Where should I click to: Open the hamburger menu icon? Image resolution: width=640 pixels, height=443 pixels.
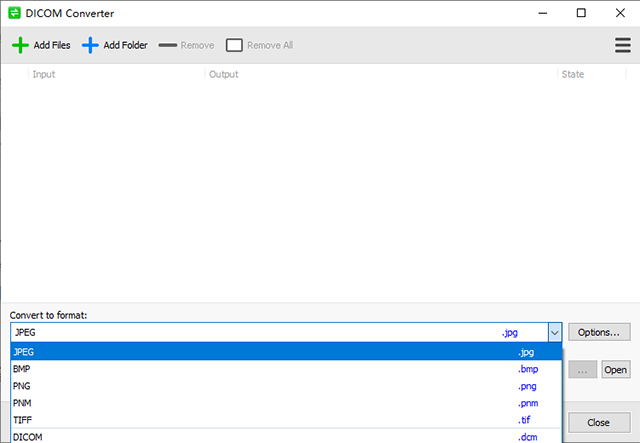click(623, 45)
